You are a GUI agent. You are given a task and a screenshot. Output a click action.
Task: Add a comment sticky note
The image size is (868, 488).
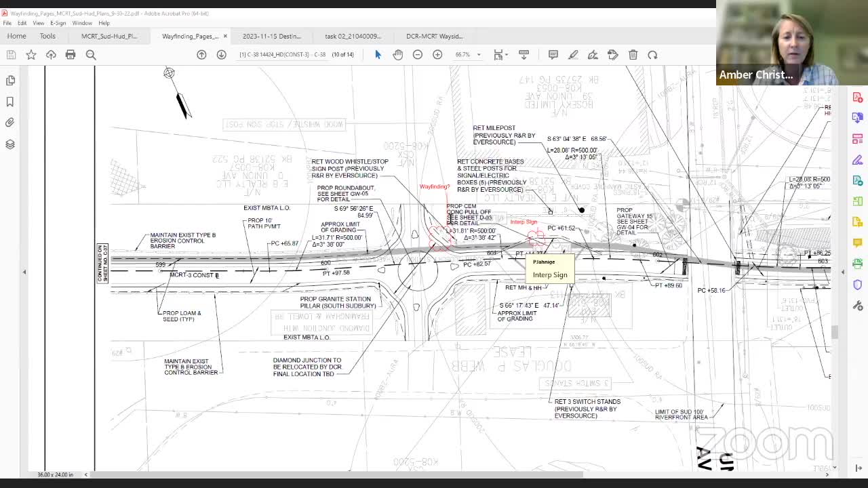point(553,55)
